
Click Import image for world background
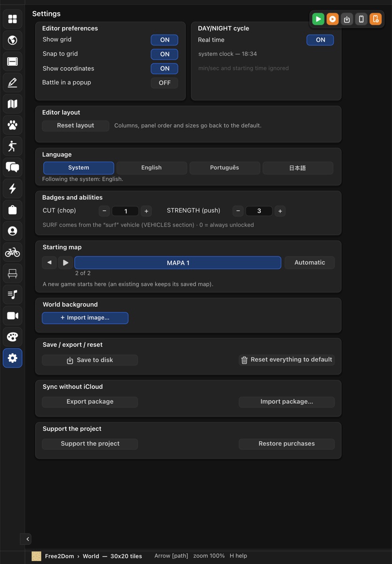point(85,318)
